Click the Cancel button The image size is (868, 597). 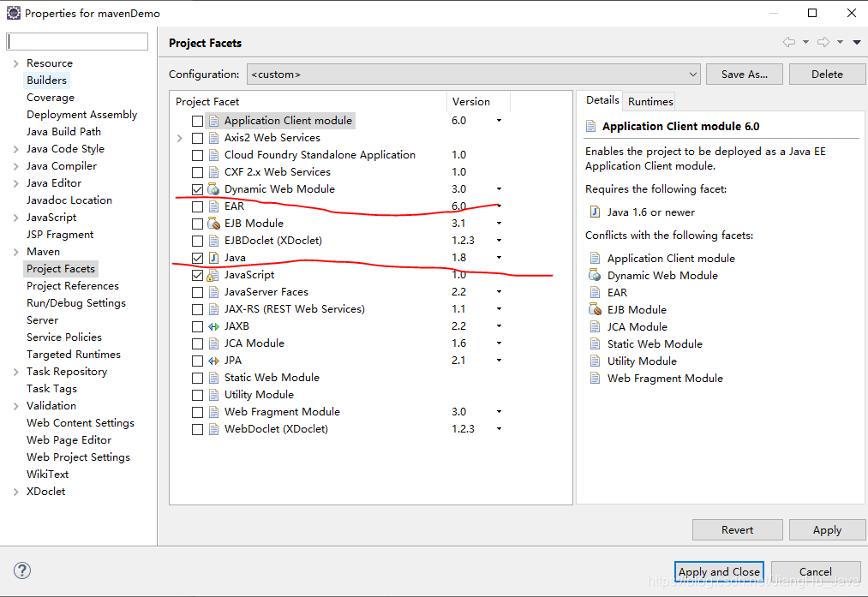click(816, 571)
